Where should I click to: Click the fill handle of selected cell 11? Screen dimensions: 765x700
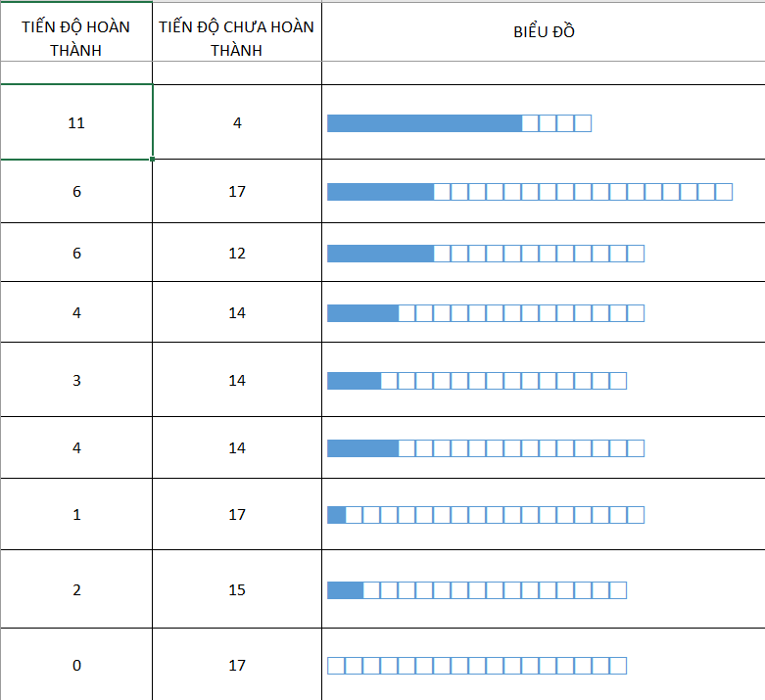pyautogui.click(x=153, y=159)
